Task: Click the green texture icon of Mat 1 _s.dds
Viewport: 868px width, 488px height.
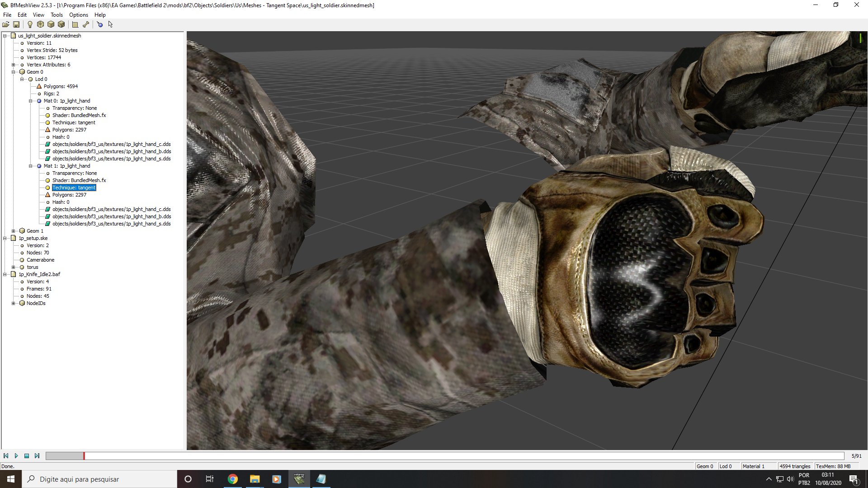Action: [x=47, y=224]
